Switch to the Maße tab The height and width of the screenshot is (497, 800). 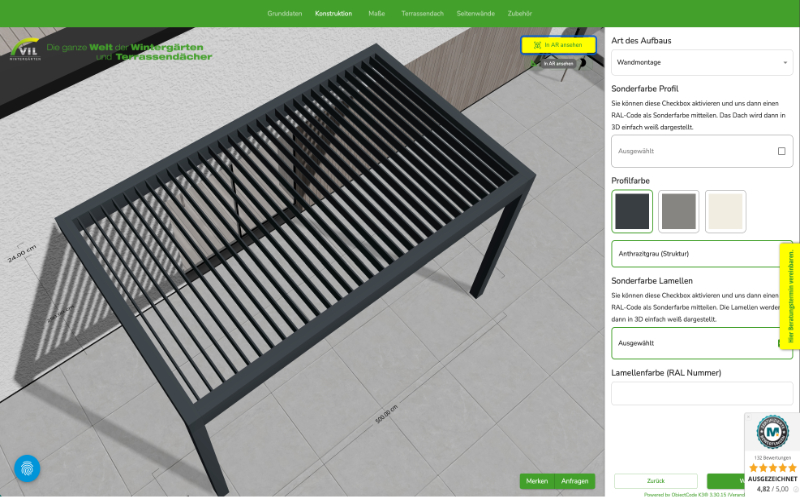[376, 14]
